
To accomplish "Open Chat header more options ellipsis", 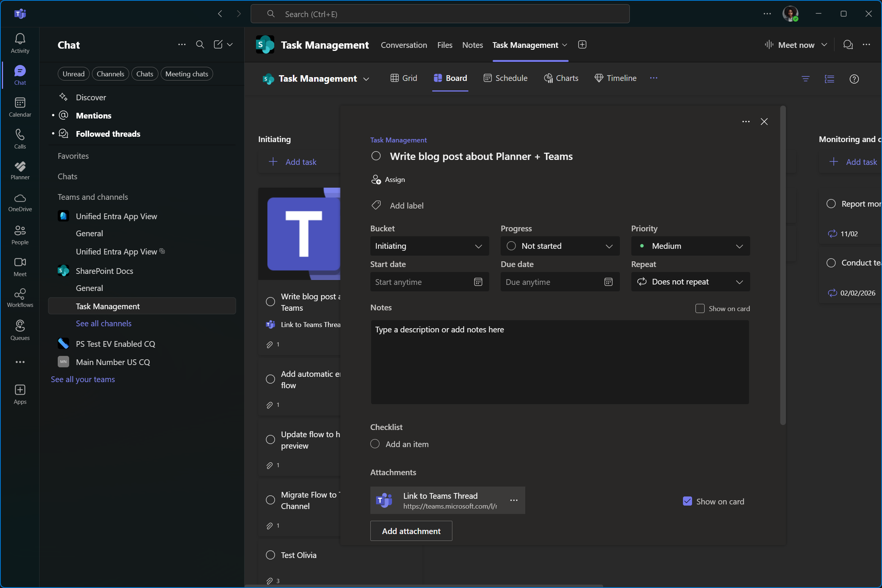I will [x=182, y=44].
